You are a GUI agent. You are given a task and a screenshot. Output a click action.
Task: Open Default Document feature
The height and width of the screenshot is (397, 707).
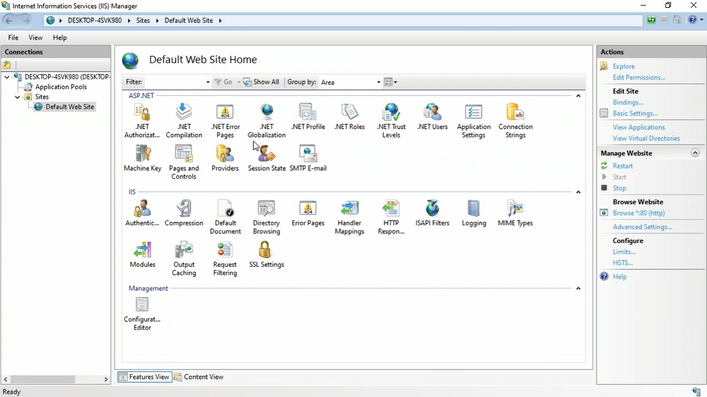click(x=225, y=217)
